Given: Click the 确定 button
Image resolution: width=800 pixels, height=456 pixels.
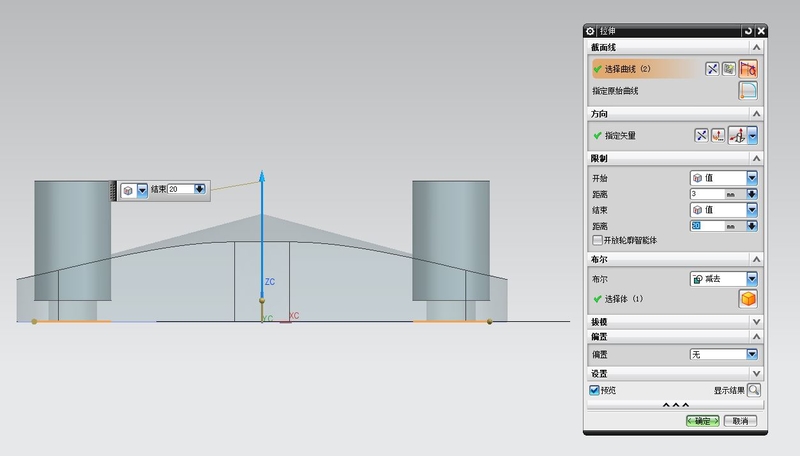Looking at the screenshot, I should point(702,421).
